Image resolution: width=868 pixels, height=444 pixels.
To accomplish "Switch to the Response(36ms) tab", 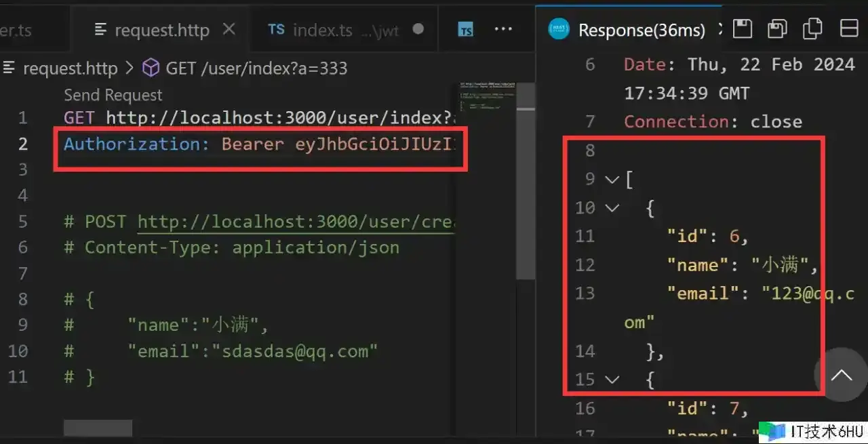I will pyautogui.click(x=641, y=30).
